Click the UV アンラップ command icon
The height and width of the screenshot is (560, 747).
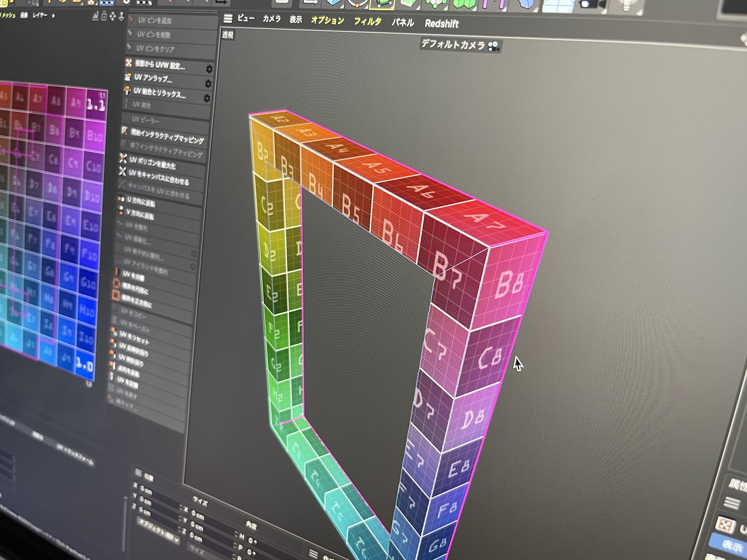pyautogui.click(x=128, y=77)
